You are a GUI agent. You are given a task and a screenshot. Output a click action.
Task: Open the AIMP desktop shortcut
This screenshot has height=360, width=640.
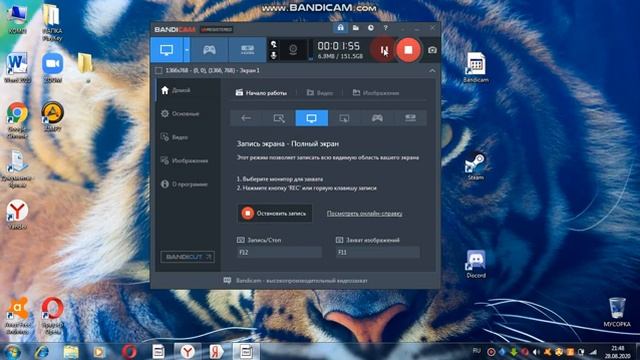click(53, 116)
